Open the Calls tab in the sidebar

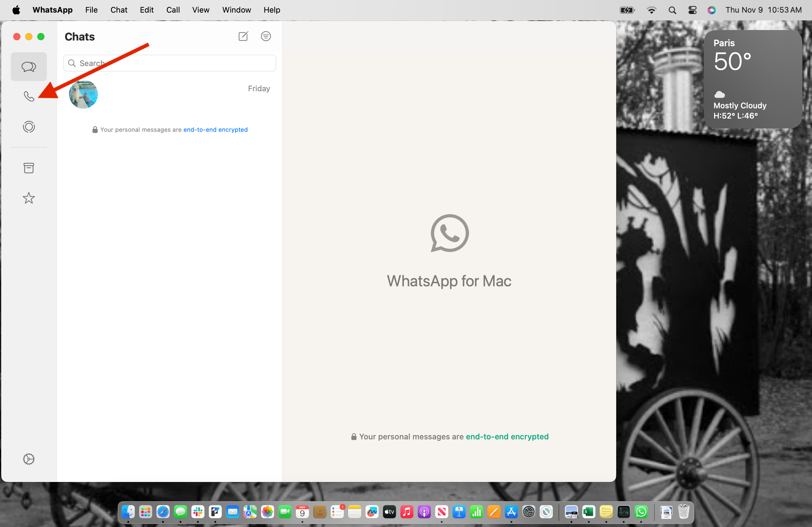[x=29, y=96]
